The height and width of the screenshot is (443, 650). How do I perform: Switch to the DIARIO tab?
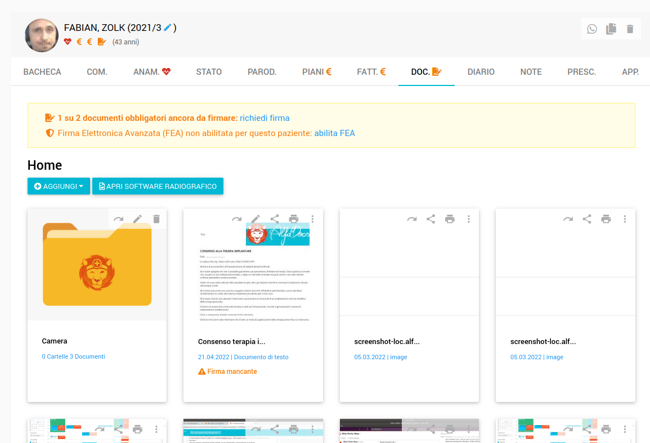click(481, 72)
